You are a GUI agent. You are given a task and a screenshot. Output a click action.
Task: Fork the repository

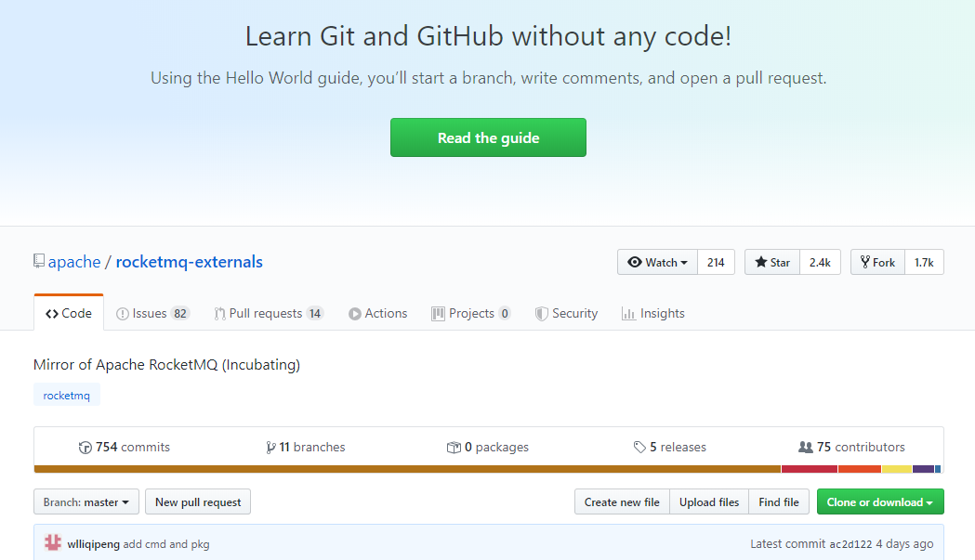[x=877, y=262]
